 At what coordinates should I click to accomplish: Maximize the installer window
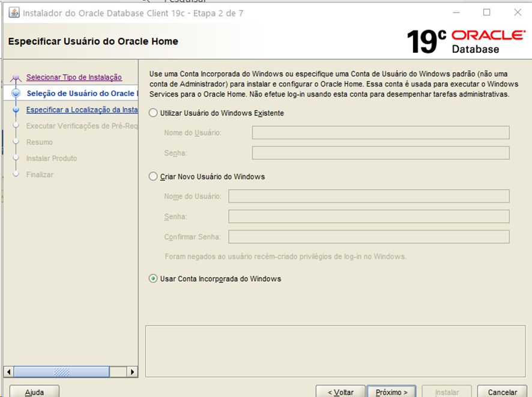tap(486, 13)
